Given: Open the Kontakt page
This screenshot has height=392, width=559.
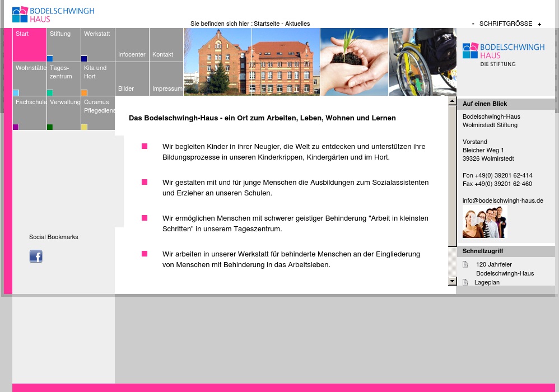Looking at the screenshot, I should point(166,45).
